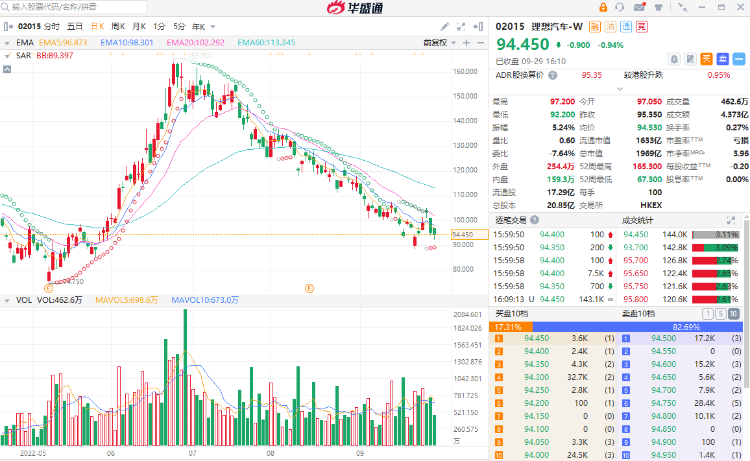Switch to the 周K chart tab
The image size is (750, 461).
[119, 25]
